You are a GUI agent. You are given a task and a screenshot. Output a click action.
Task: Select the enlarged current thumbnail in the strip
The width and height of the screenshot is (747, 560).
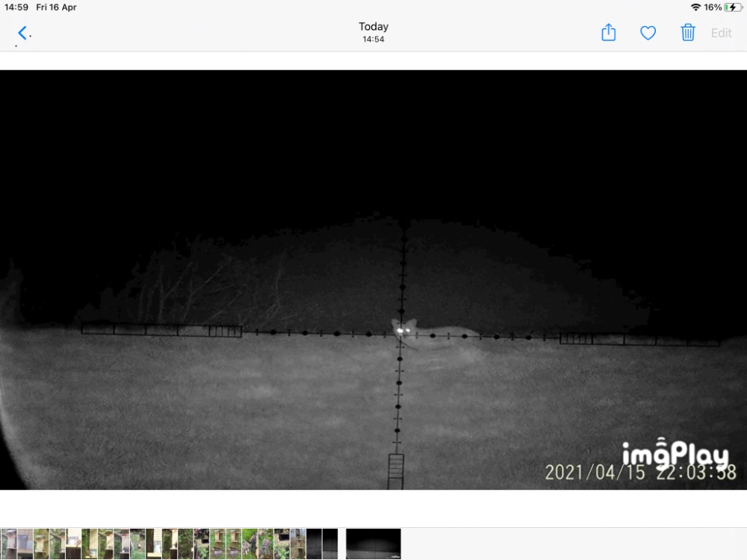373,544
